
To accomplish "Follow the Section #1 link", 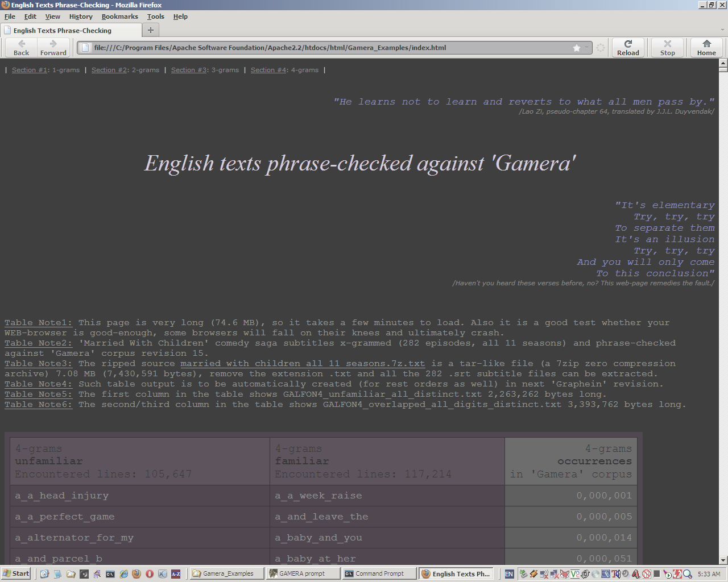I will pos(30,70).
